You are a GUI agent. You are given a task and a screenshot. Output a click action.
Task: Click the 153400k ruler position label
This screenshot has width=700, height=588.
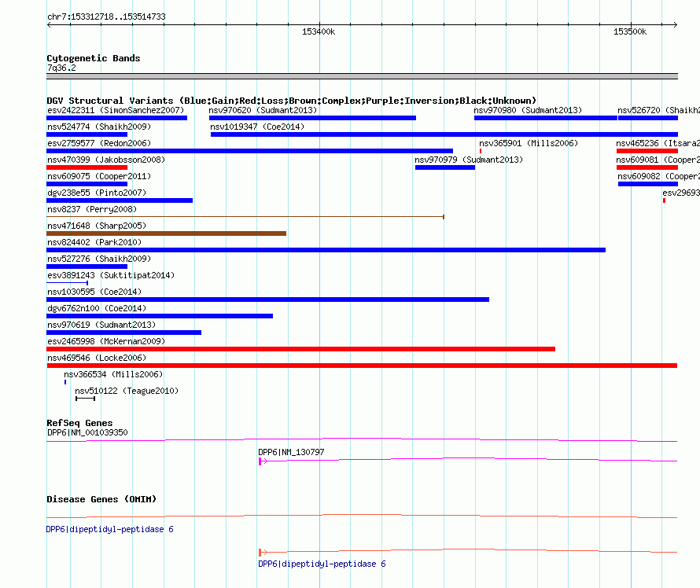click(319, 31)
